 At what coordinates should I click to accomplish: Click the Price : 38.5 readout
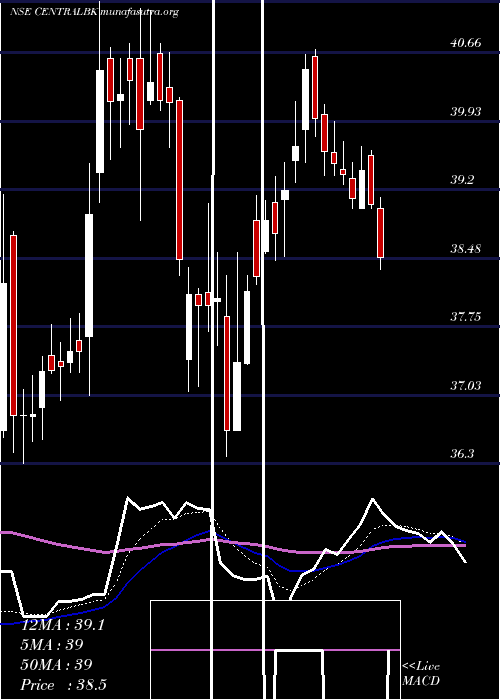[x=64, y=684]
